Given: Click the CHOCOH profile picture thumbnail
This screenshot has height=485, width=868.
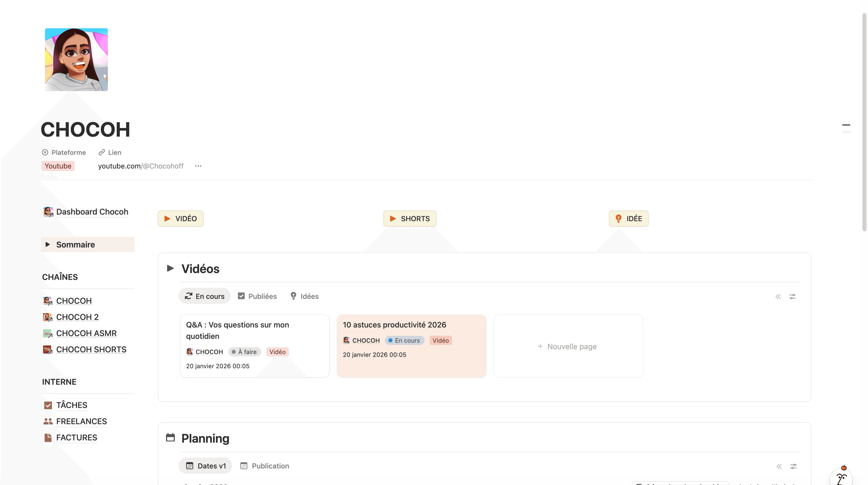Looking at the screenshot, I should (x=76, y=59).
